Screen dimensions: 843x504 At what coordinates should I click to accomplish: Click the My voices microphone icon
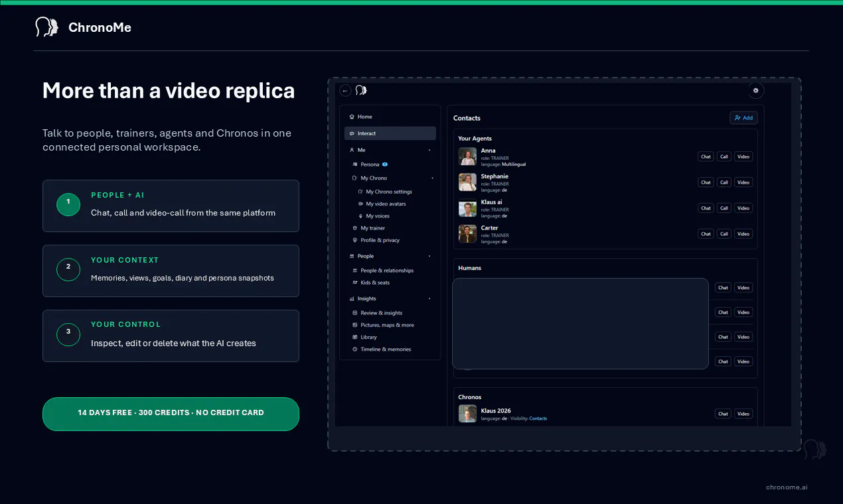[360, 216]
